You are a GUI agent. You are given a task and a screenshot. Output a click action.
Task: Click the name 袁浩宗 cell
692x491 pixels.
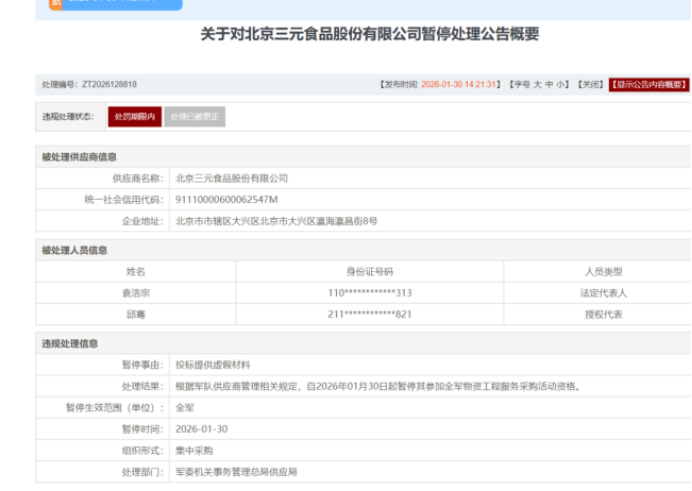136,293
